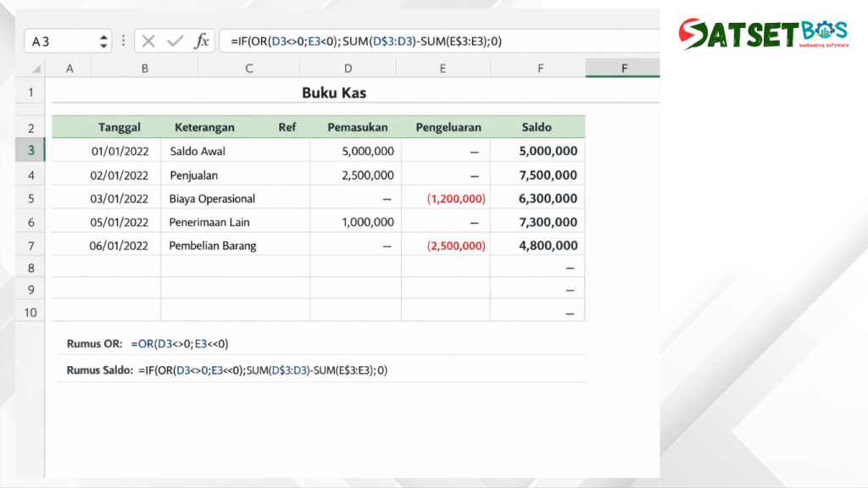Select column D header

pos(348,68)
